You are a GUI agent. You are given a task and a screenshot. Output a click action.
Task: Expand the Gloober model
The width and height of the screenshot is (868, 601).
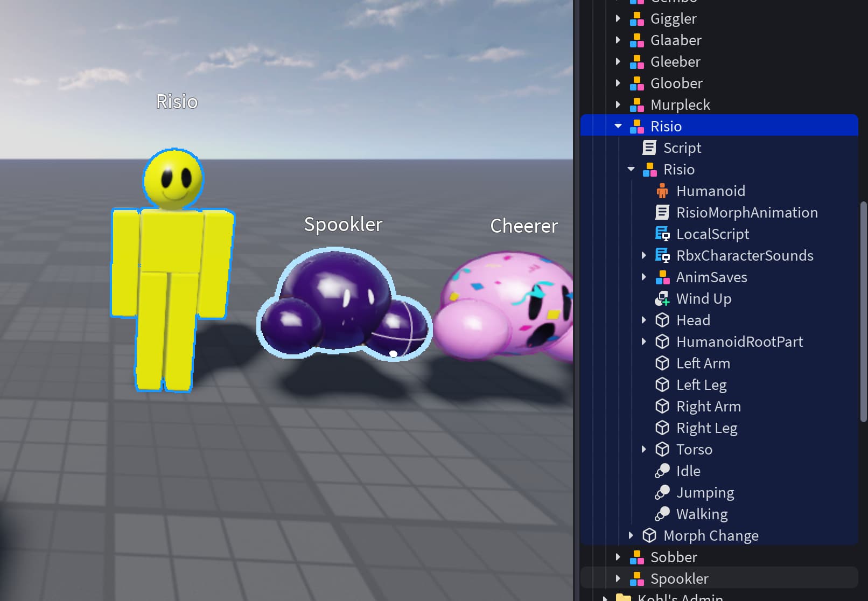tap(618, 83)
